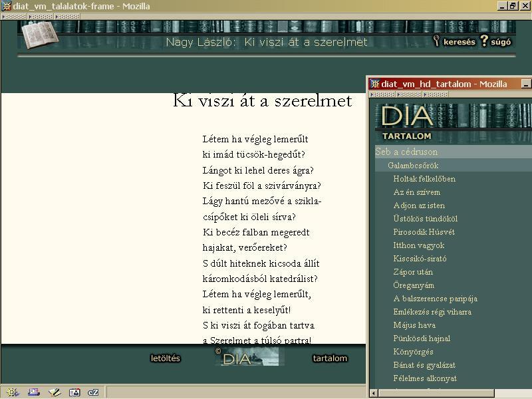Click header title 'Nagy László: Ki viszi át a szerelmet'
The height and width of the screenshot is (399, 532).
(267, 42)
